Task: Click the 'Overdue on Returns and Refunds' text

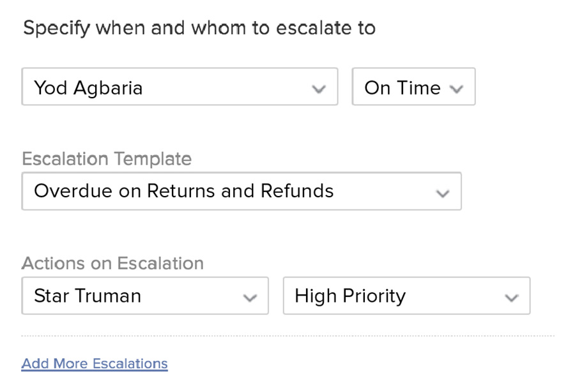Action: (184, 191)
